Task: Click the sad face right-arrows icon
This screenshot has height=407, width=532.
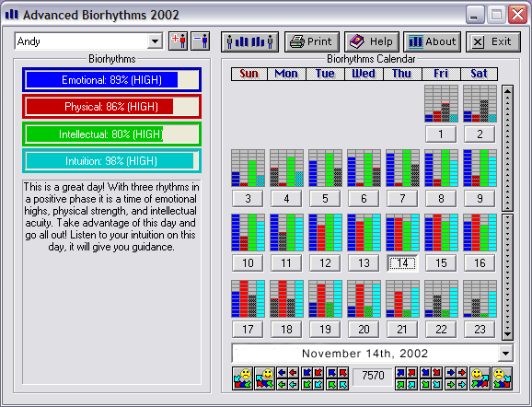Action: click(503, 378)
